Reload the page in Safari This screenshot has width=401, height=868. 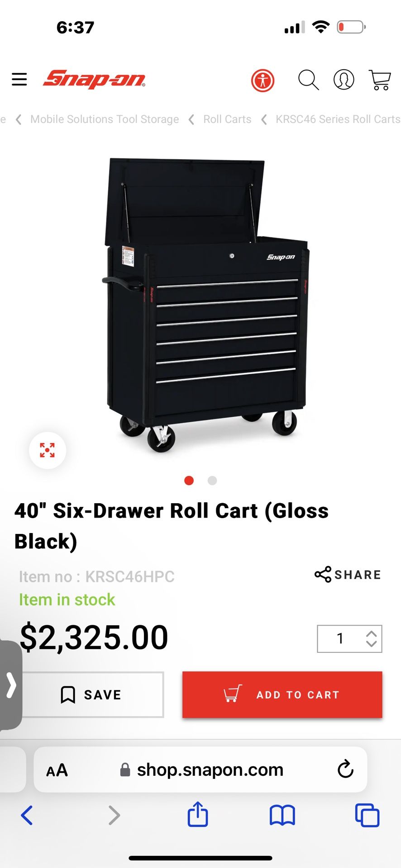[345, 769]
